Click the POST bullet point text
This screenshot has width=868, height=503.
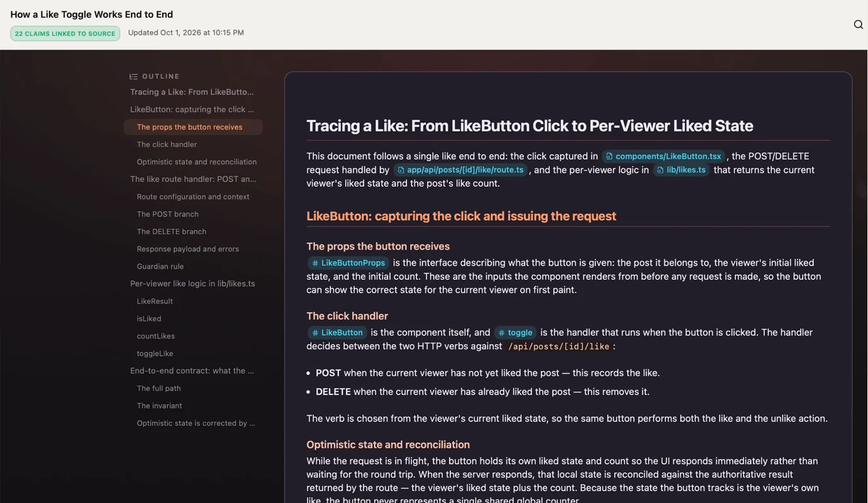pos(487,373)
